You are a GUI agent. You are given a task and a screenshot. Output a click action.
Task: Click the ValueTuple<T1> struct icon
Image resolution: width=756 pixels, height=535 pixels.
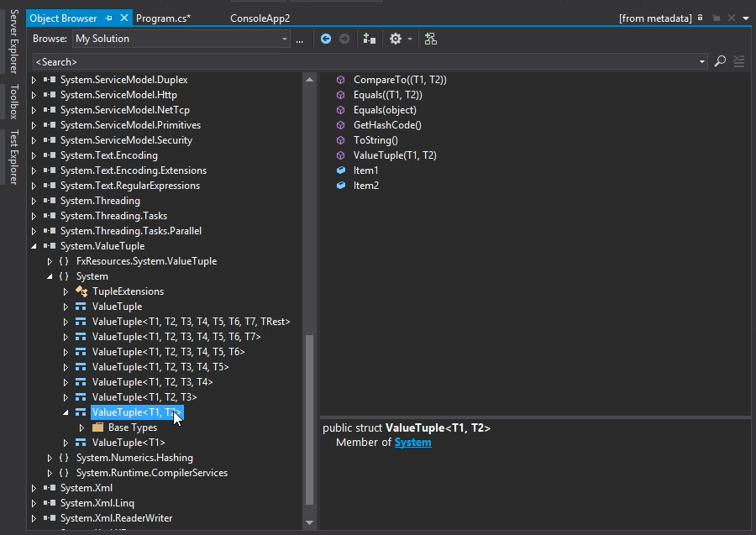81,442
